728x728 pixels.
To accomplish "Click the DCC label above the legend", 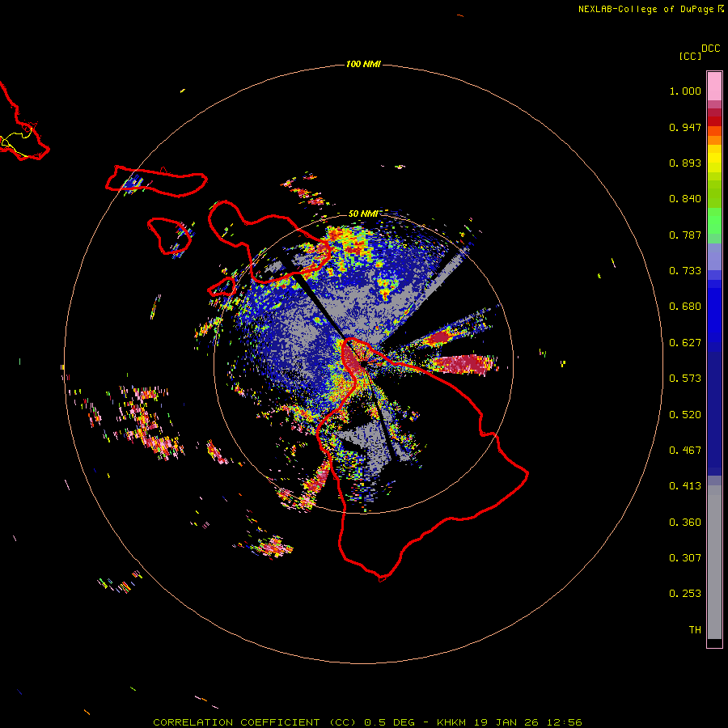I will [x=710, y=49].
